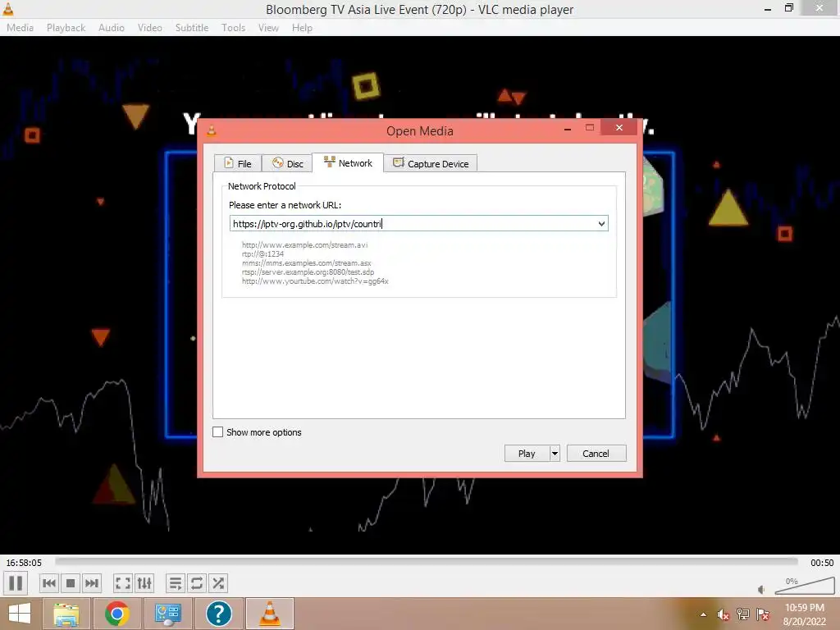840x630 pixels.
Task: Show the playlist panel
Action: pyautogui.click(x=176, y=583)
